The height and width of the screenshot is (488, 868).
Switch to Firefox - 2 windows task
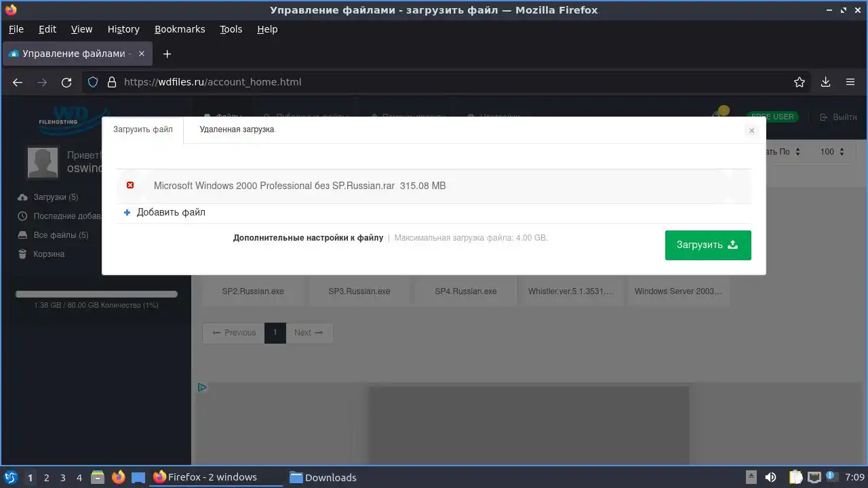(217, 477)
